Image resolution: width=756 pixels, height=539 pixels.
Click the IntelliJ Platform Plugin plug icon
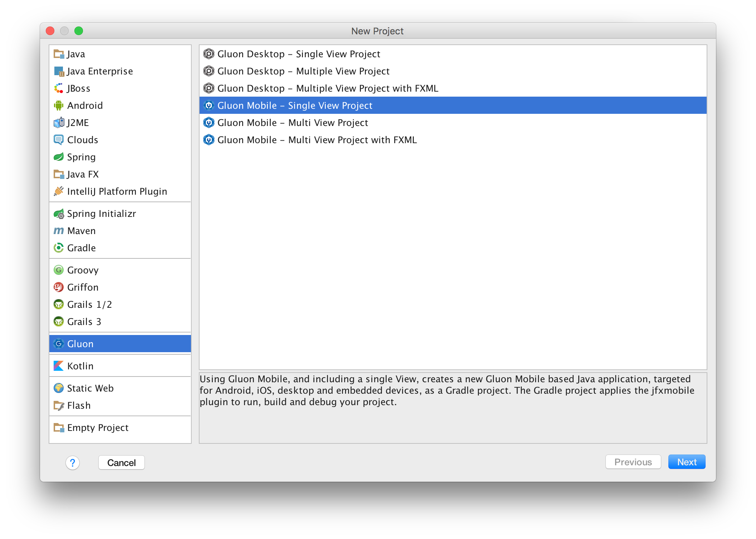coord(59,191)
